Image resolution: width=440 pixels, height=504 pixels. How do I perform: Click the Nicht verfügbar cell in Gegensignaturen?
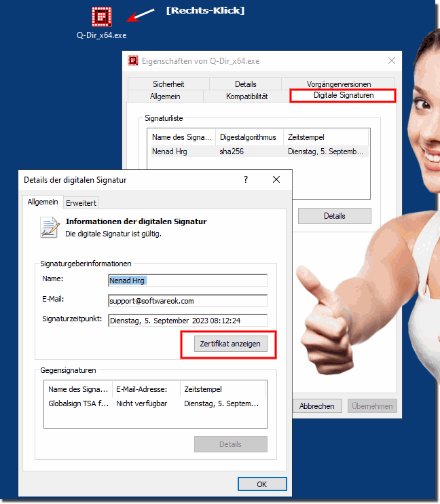[x=142, y=403]
